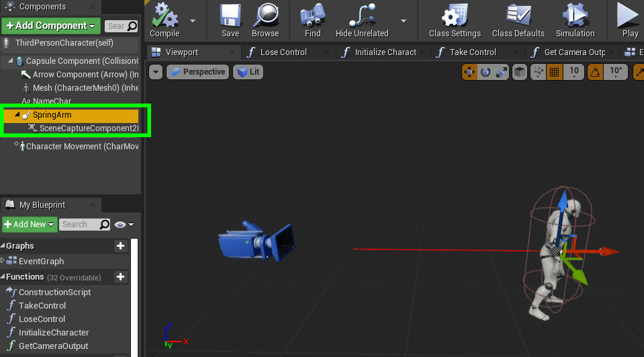Collapse the Functions section
Image resolution: width=644 pixels, height=357 pixels.
(3, 276)
